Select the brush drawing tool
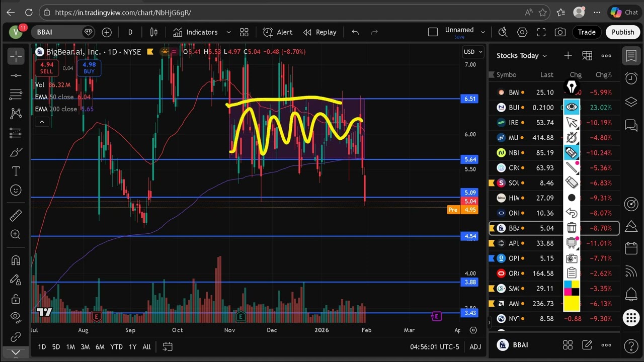The image size is (644, 362). 16,152
